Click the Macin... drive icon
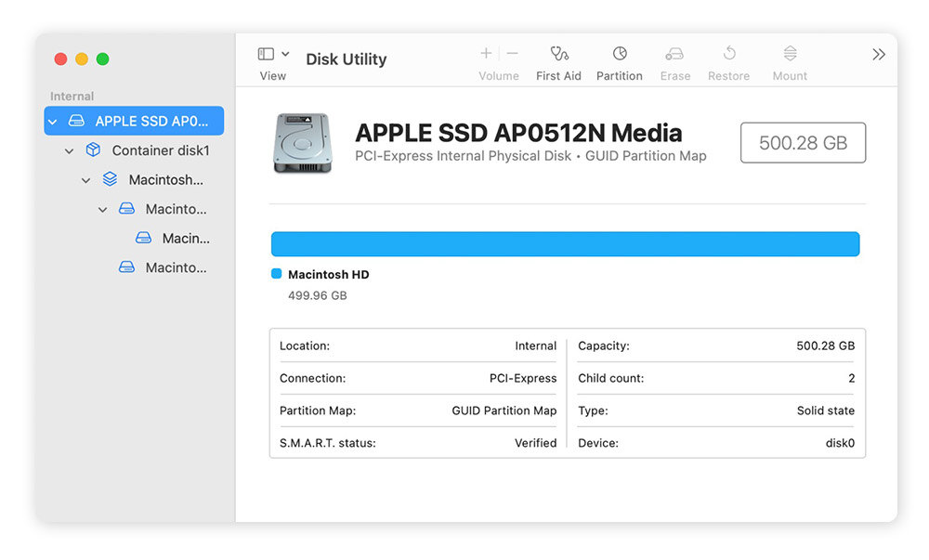929x560 pixels. (x=143, y=238)
